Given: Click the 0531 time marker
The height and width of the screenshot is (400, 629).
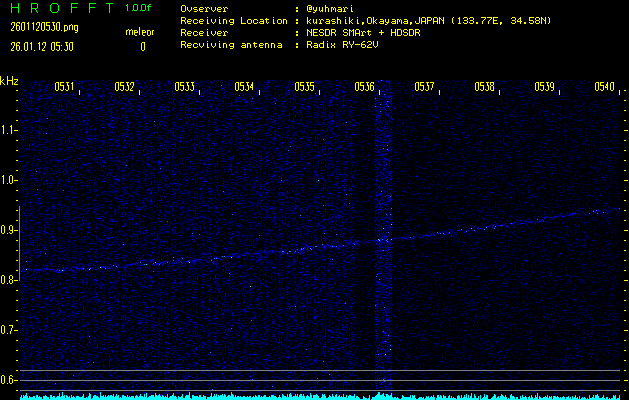Looking at the screenshot, I should 64,87.
